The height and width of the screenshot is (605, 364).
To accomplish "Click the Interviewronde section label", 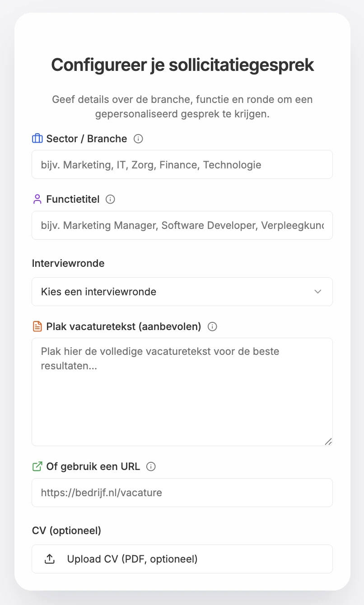I will [68, 263].
